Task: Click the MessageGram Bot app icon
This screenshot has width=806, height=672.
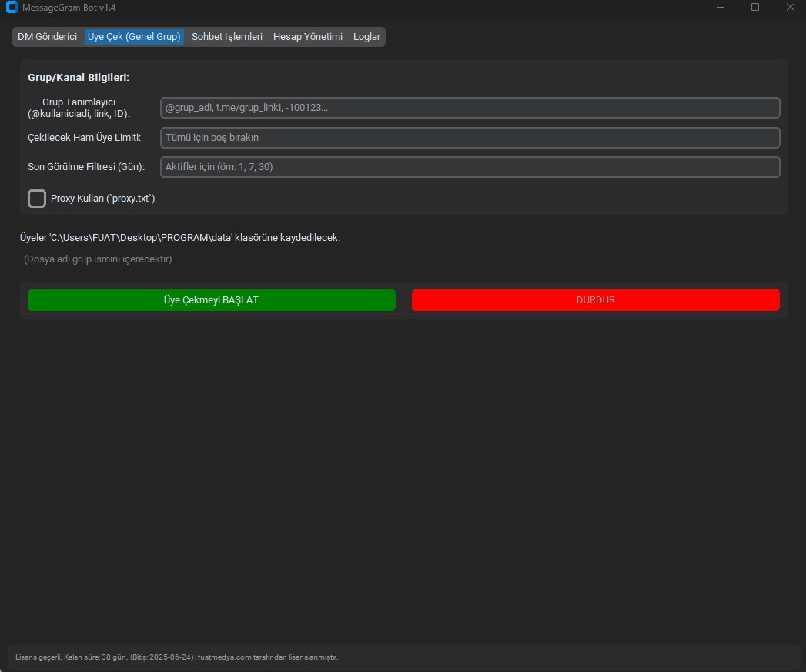Action: tap(12, 8)
